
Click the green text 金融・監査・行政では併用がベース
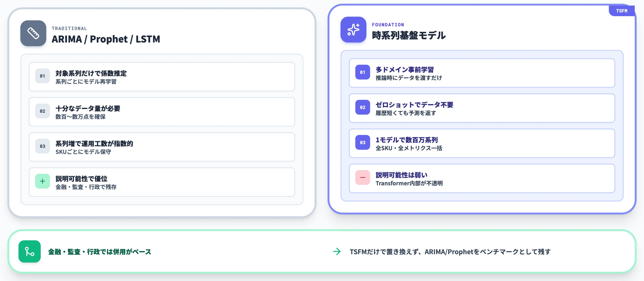click(99, 251)
